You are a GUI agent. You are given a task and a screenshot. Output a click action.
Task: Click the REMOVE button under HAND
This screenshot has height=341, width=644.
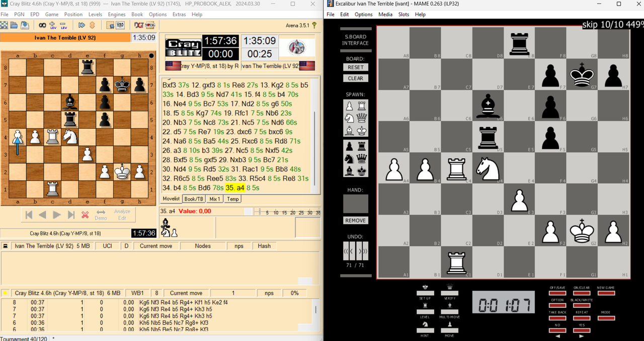356,220
